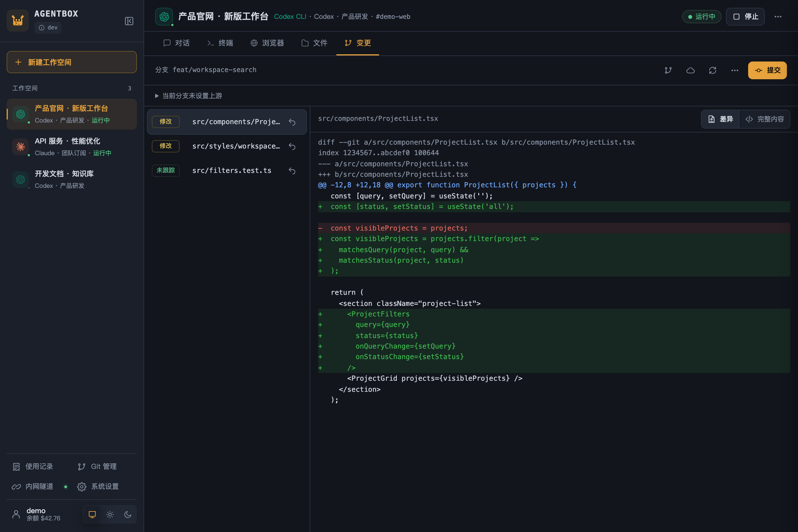Open the 对话 tab
798x532 pixels.
pos(177,43)
